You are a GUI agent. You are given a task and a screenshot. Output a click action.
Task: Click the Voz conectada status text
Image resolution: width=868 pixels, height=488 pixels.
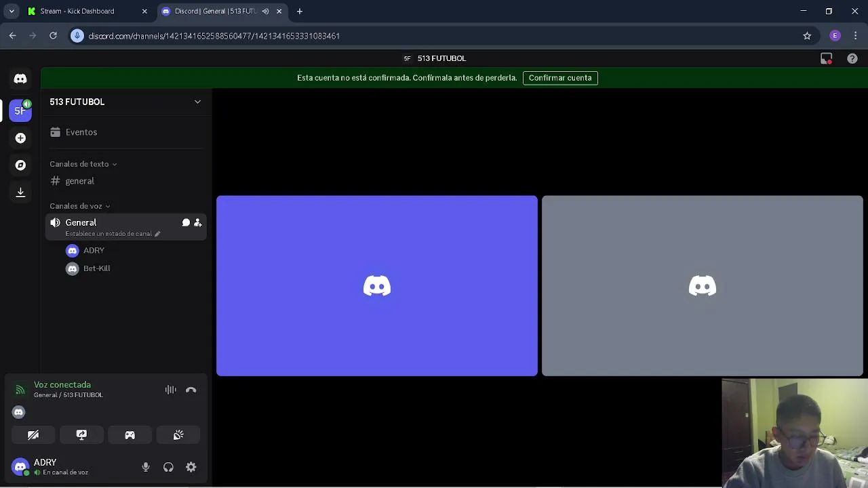[x=62, y=385]
